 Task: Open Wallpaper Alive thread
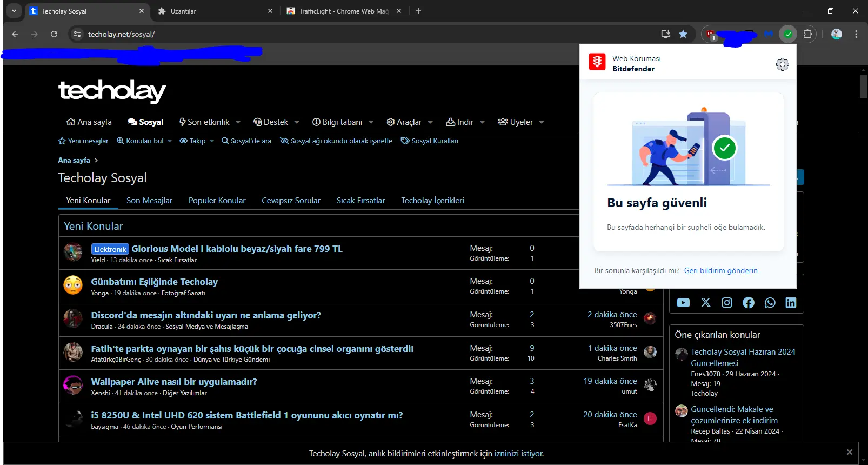tap(174, 382)
